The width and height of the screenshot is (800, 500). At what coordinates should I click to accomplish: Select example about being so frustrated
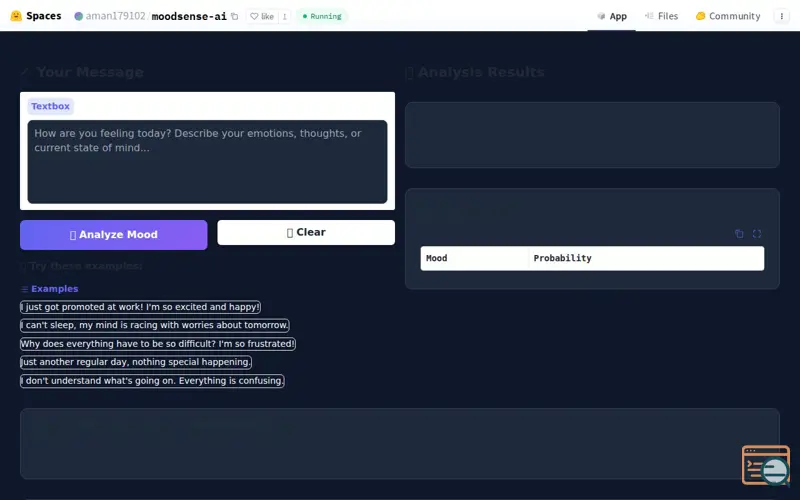158,343
